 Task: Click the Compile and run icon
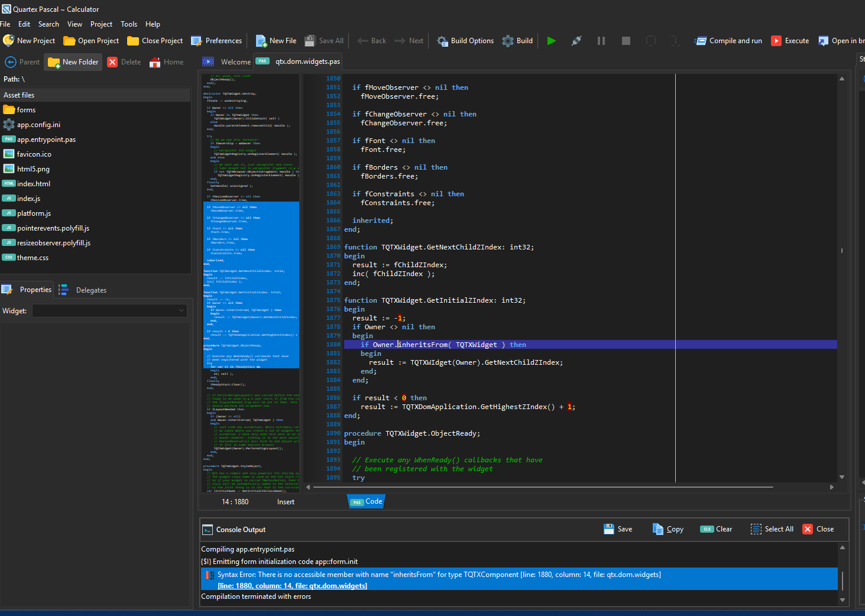pyautogui.click(x=701, y=41)
